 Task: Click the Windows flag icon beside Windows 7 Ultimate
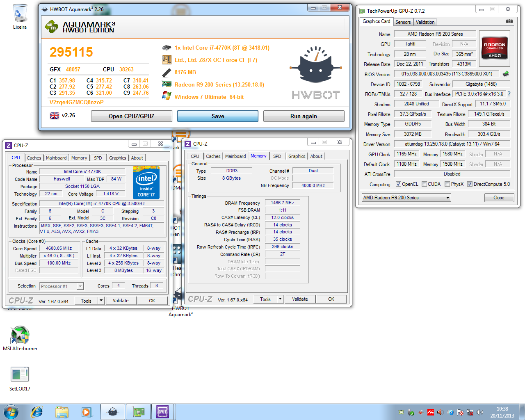167,96
